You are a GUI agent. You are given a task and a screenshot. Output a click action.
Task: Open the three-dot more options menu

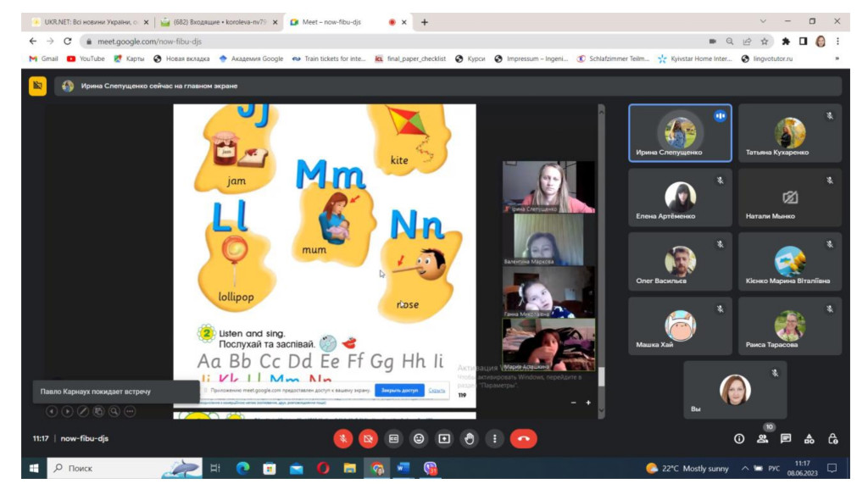click(x=495, y=438)
